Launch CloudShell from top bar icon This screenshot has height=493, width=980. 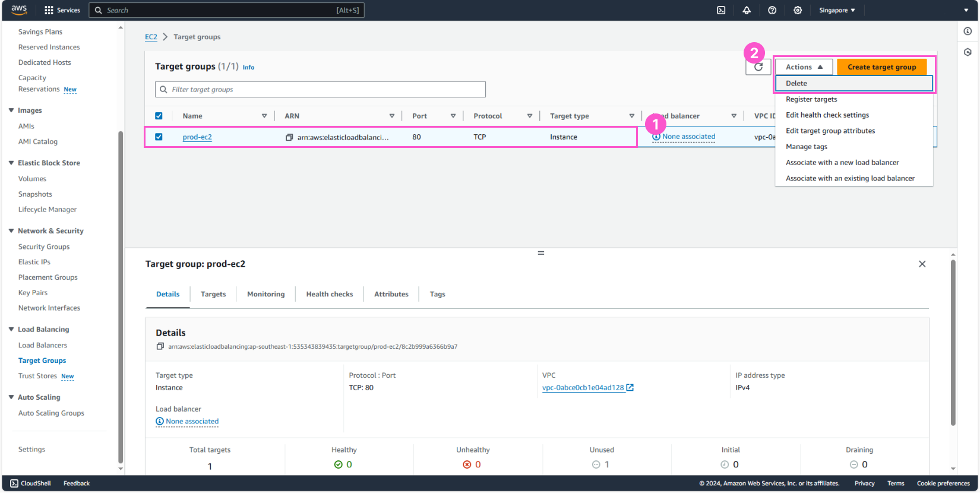coord(721,10)
